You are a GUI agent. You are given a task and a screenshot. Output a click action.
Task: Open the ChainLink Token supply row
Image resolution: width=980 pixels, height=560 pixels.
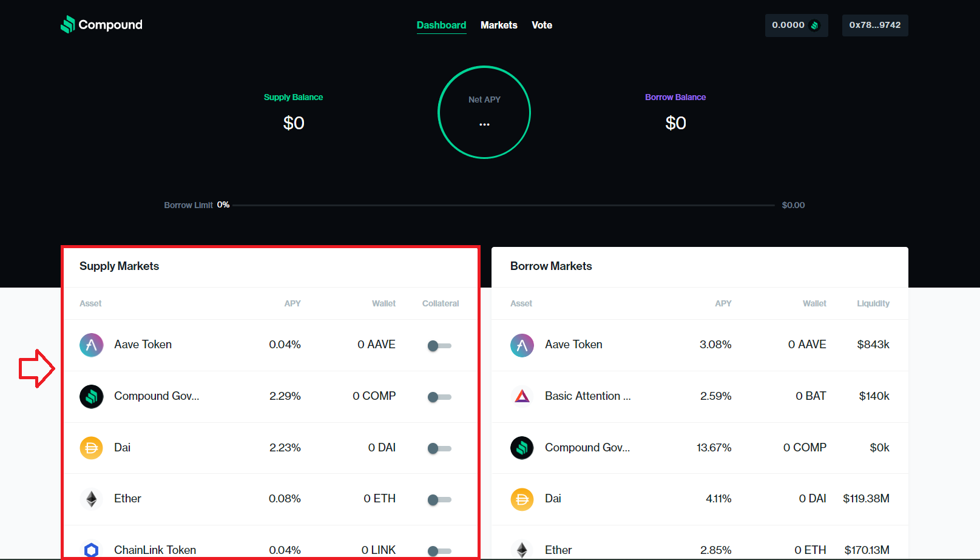(243, 550)
